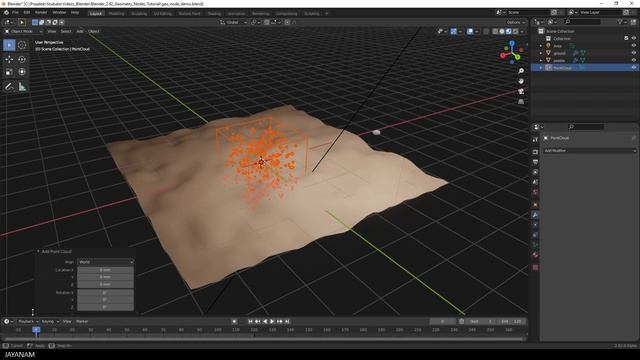Viewport: 640px width, 360px height.
Task: Open the Modifier properties wrench tab
Action: [535, 214]
